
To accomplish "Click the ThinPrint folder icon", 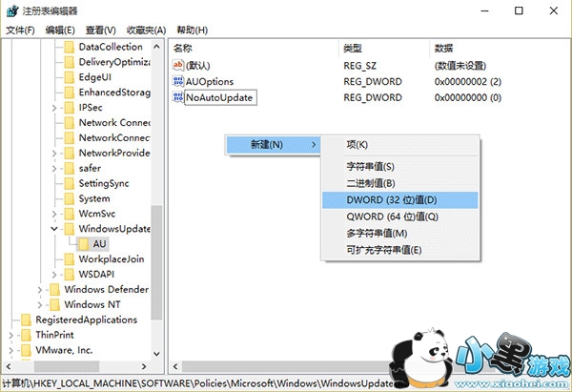I will pos(26,335).
